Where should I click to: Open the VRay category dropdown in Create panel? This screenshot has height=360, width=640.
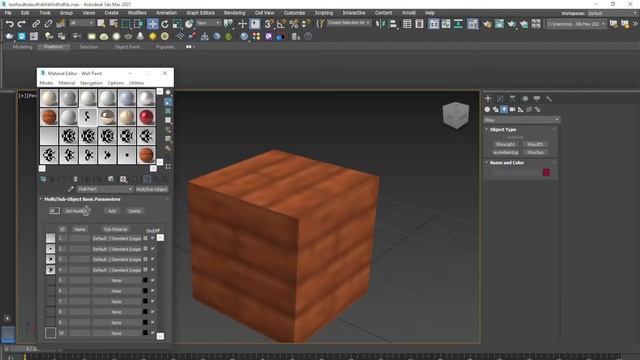pos(522,120)
